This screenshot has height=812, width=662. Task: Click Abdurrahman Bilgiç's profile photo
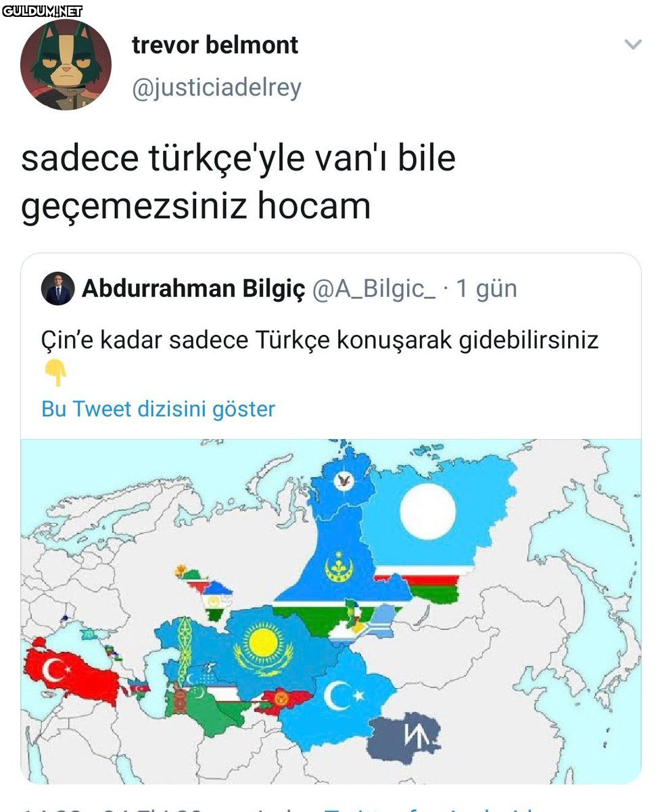[57, 289]
